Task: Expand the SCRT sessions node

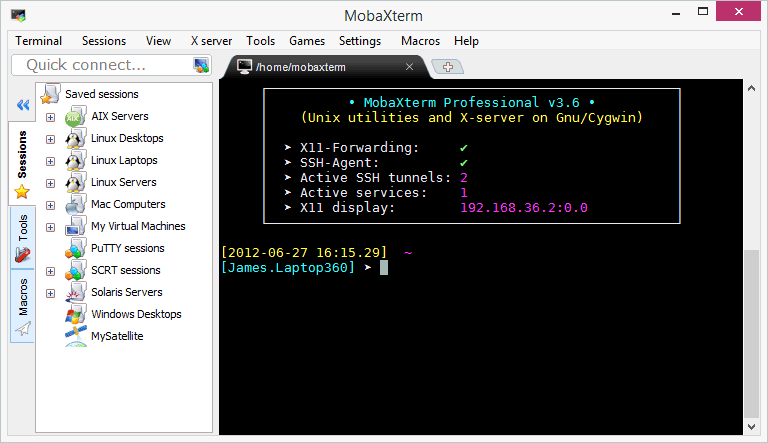Action: pos(50,271)
